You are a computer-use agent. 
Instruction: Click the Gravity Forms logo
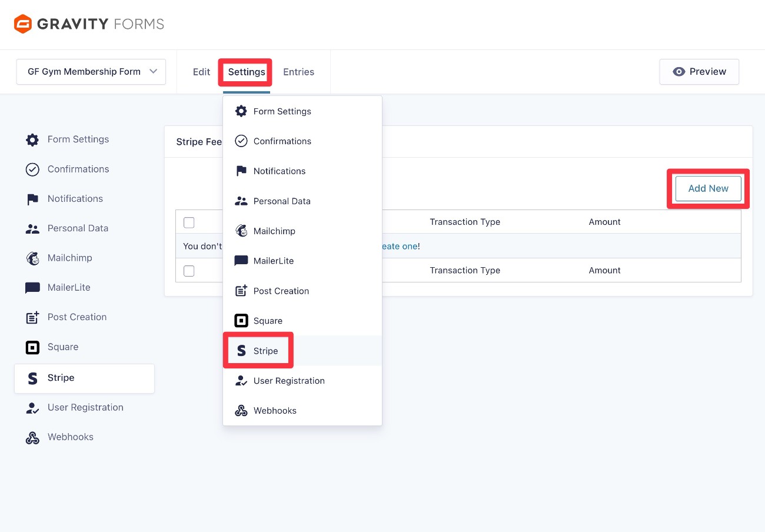(x=88, y=24)
